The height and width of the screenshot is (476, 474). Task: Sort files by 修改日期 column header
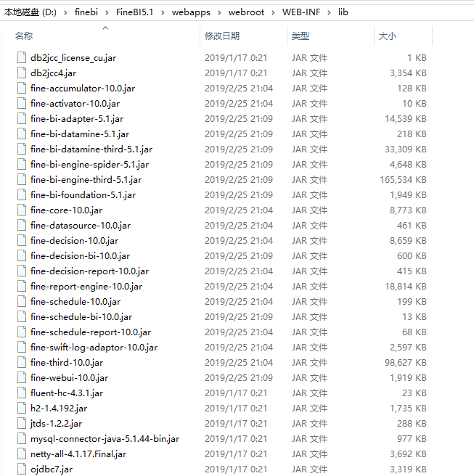point(222,36)
